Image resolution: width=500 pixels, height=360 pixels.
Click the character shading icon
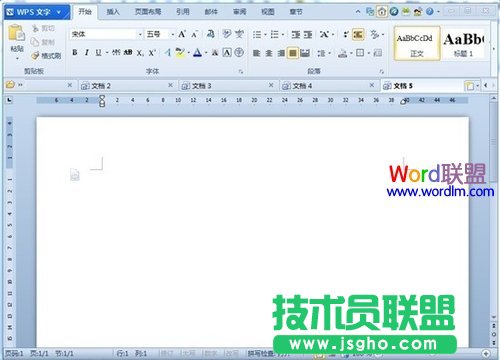215,52
